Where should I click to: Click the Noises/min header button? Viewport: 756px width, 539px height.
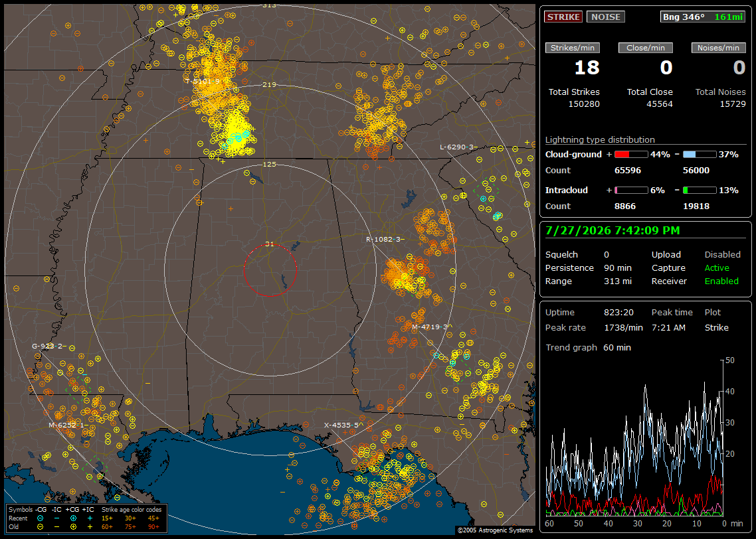tap(718, 48)
